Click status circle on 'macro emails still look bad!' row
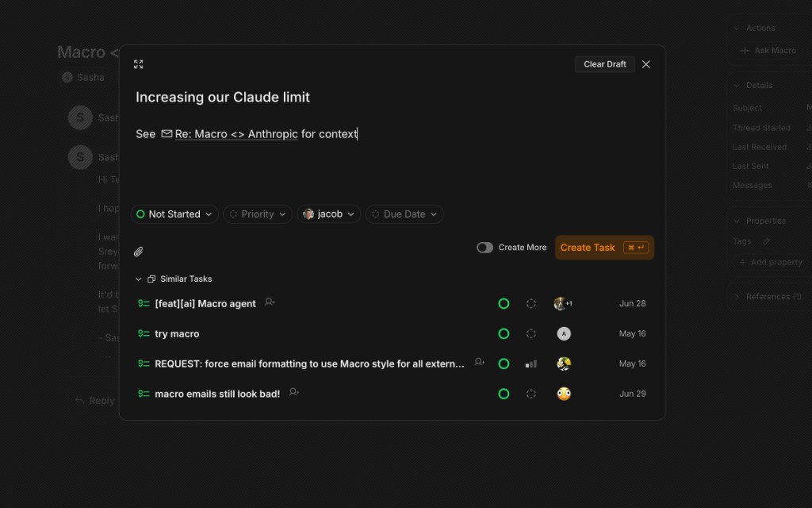The width and height of the screenshot is (812, 508). coord(504,394)
